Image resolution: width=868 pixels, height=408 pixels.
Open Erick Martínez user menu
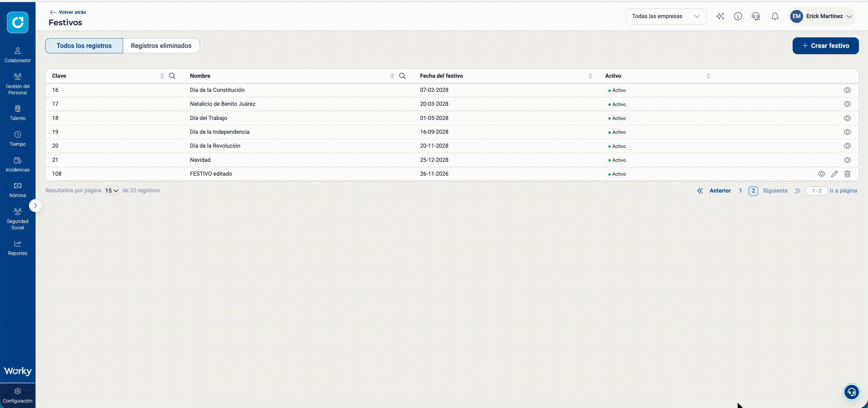pos(822,16)
